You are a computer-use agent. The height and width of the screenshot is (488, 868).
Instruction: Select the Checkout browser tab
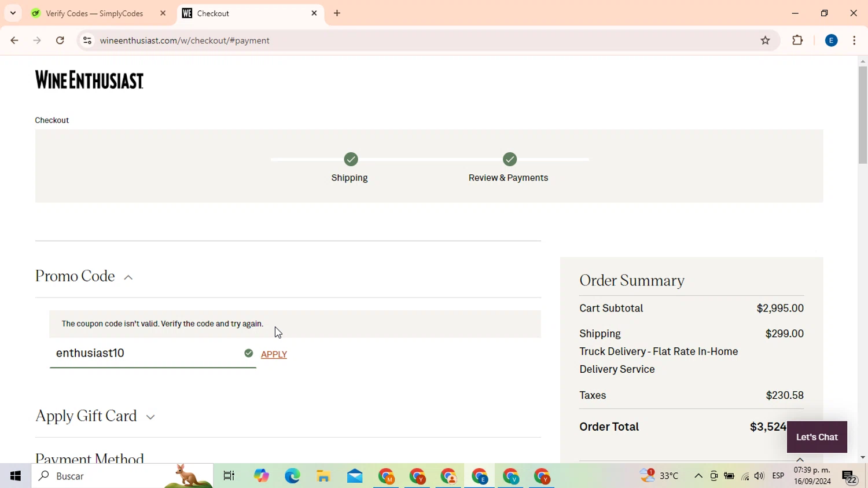click(251, 13)
